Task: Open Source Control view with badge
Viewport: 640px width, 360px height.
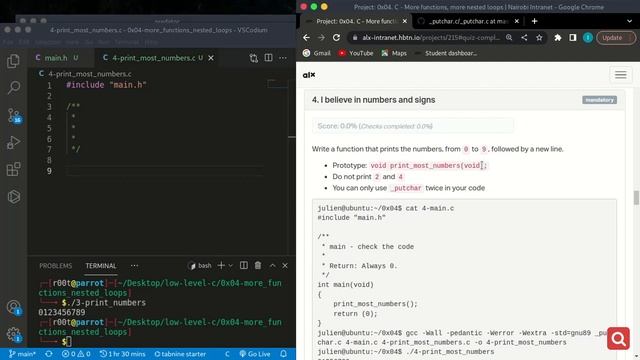Action: (13, 116)
